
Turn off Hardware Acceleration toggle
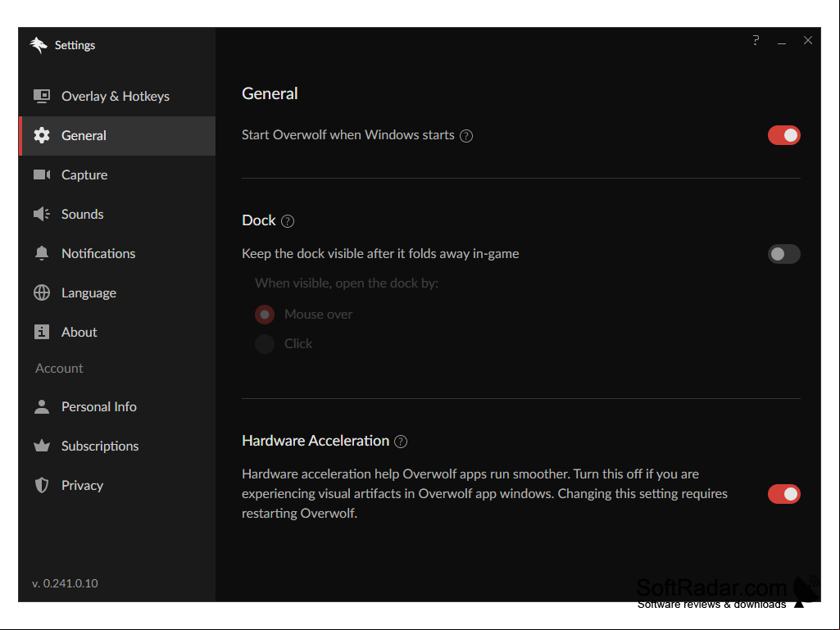tap(783, 494)
